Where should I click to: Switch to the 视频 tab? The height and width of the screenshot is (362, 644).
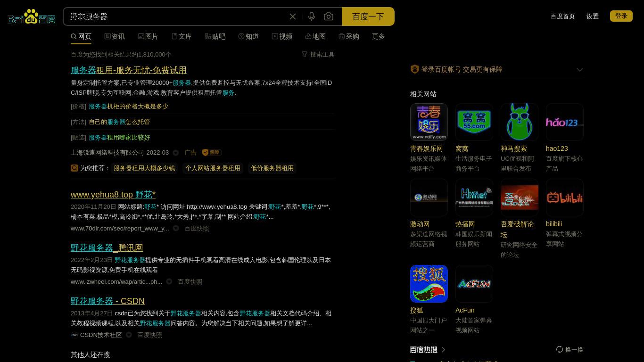(x=282, y=36)
